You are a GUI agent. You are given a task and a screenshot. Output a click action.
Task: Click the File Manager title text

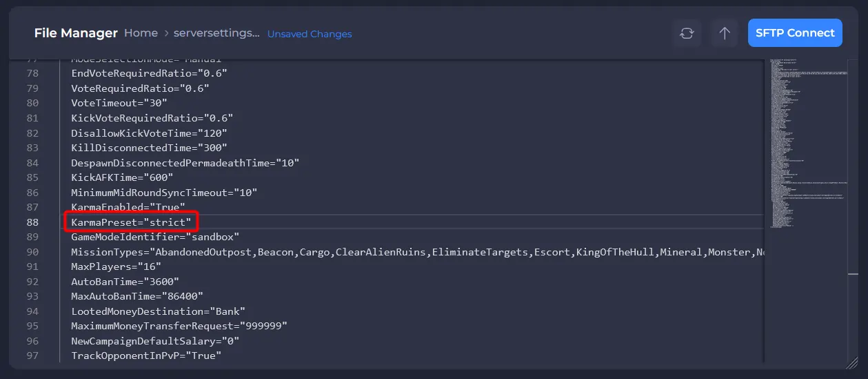pyautogui.click(x=75, y=33)
